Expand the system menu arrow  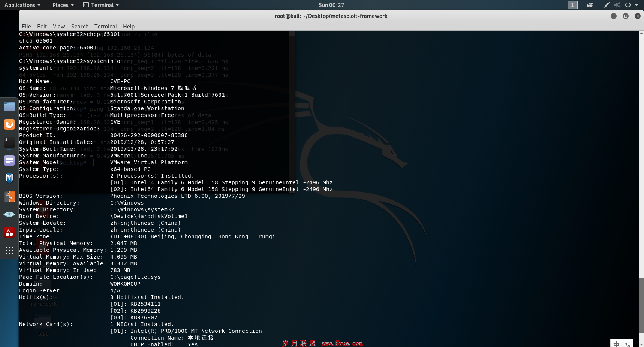tap(637, 5)
